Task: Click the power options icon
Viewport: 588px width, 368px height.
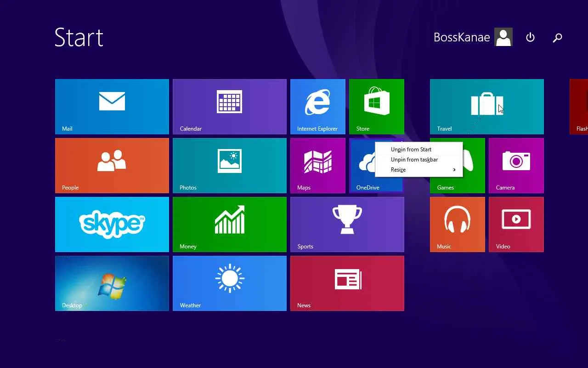Action: (530, 37)
